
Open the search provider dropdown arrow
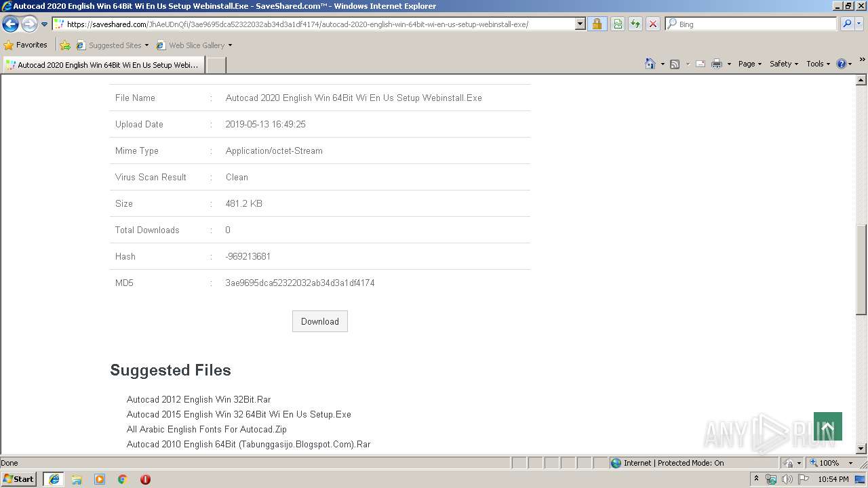click(859, 24)
